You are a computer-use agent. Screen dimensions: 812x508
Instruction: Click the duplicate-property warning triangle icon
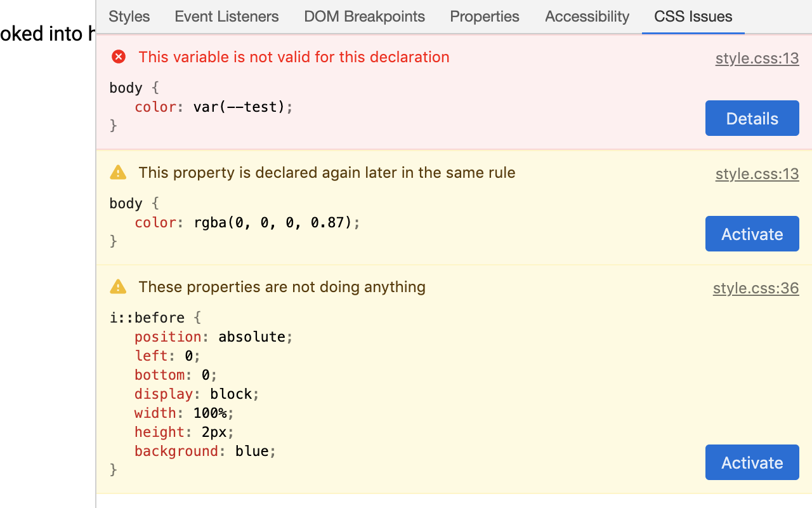tap(119, 173)
